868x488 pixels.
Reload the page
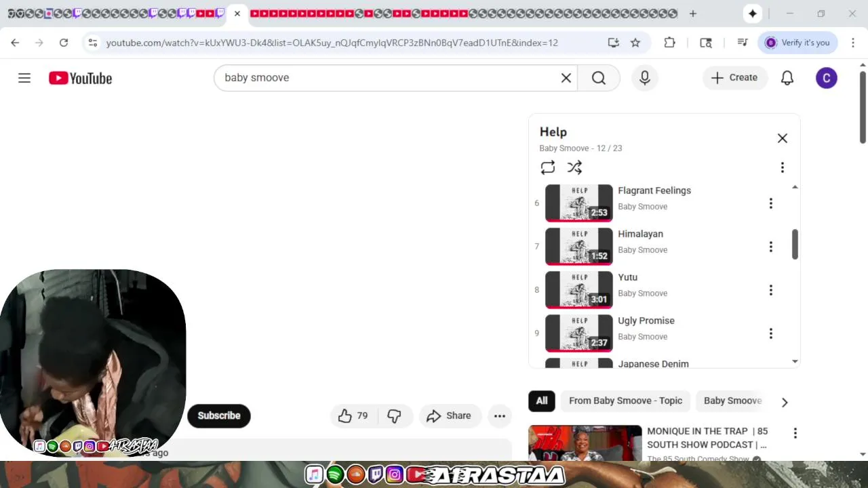pyautogui.click(x=64, y=43)
